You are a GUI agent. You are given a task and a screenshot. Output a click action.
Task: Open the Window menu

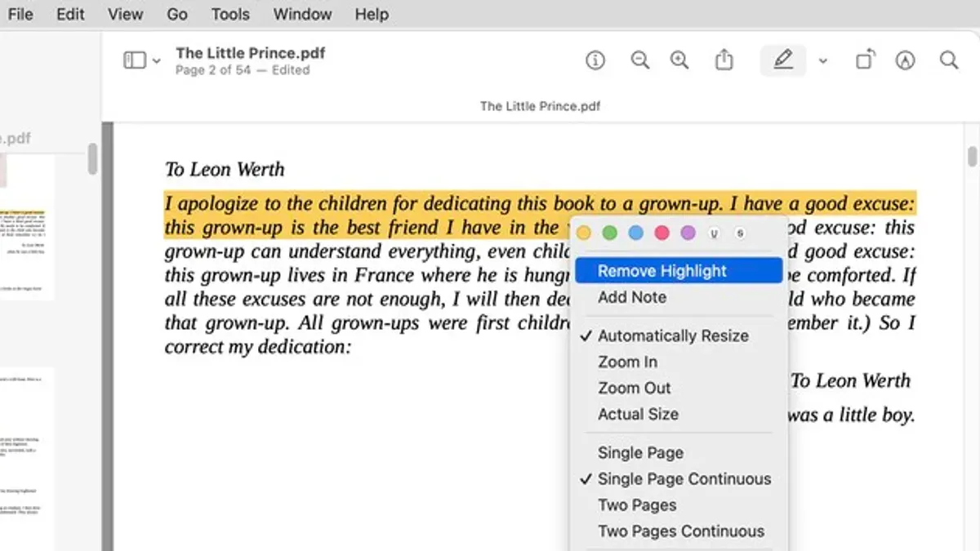pyautogui.click(x=302, y=14)
